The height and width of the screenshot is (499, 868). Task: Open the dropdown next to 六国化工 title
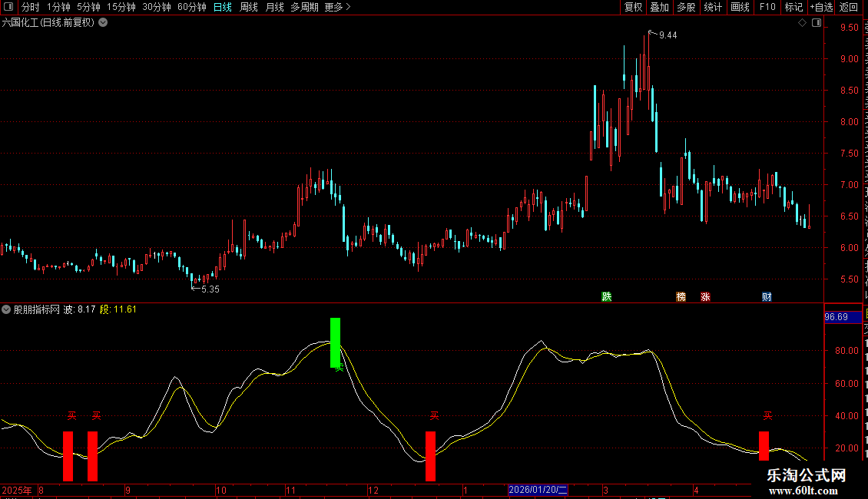103,23
